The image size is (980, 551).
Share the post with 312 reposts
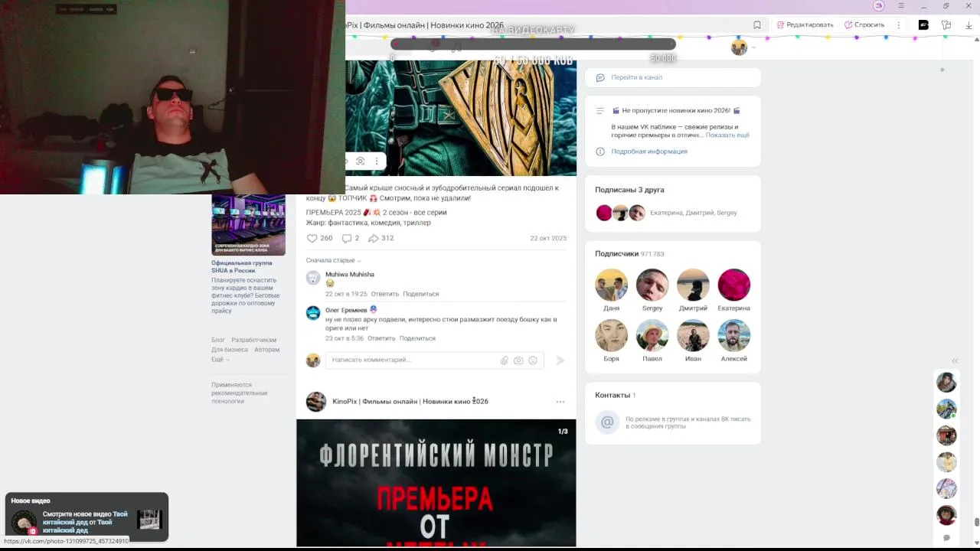click(381, 238)
